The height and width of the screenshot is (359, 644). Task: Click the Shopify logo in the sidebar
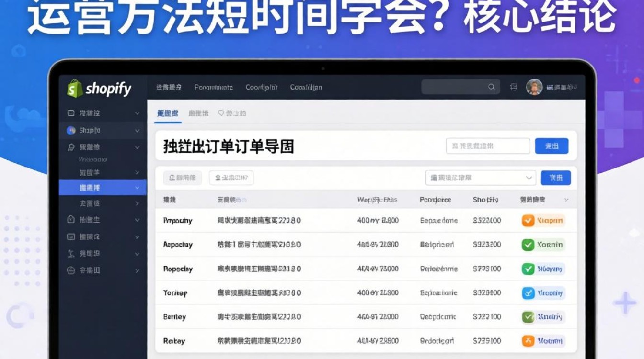click(74, 88)
